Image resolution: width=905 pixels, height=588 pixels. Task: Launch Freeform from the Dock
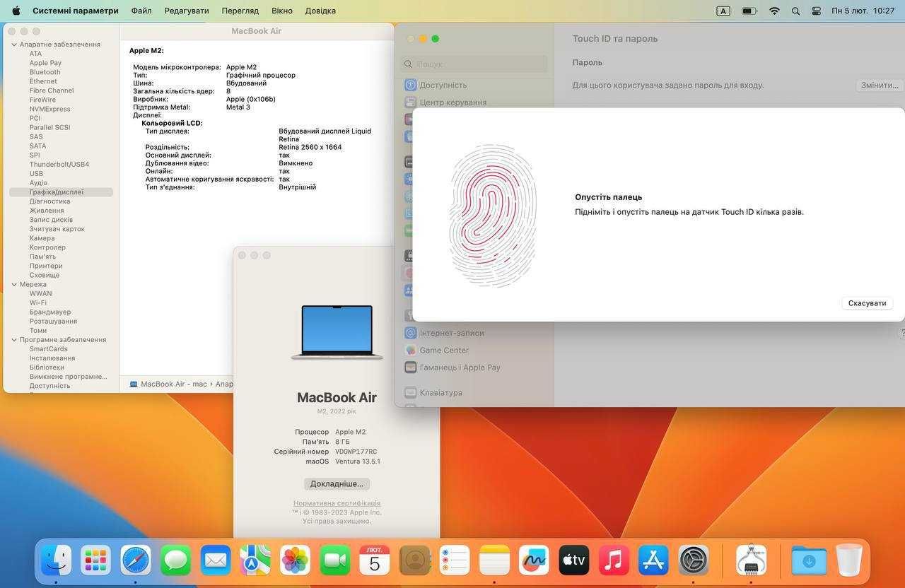[x=535, y=560]
